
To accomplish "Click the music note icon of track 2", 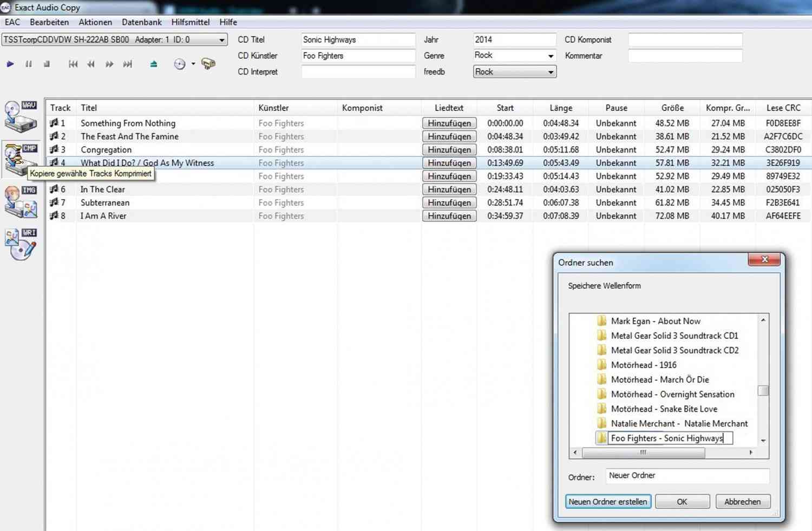I will pos(54,136).
